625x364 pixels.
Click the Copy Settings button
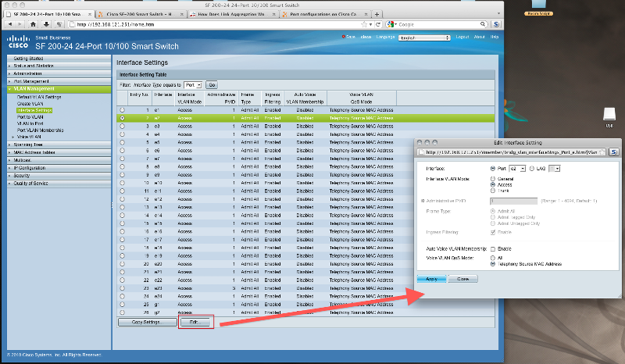(141, 322)
